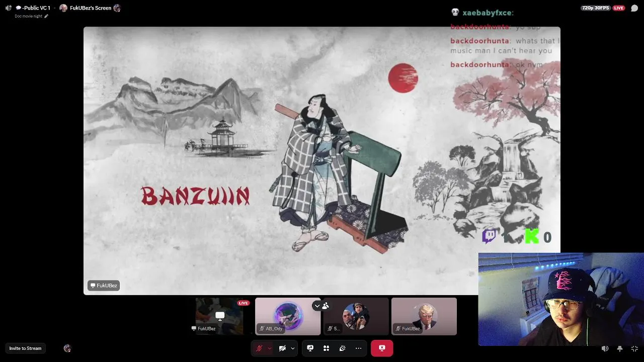Click the Twitch icon in the stream overlay
The height and width of the screenshot is (362, 644).
(x=489, y=236)
